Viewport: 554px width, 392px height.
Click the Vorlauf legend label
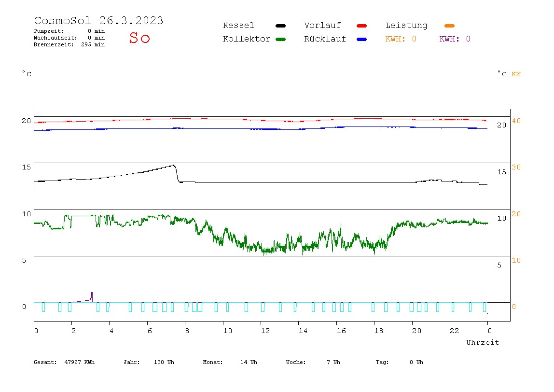(x=322, y=26)
